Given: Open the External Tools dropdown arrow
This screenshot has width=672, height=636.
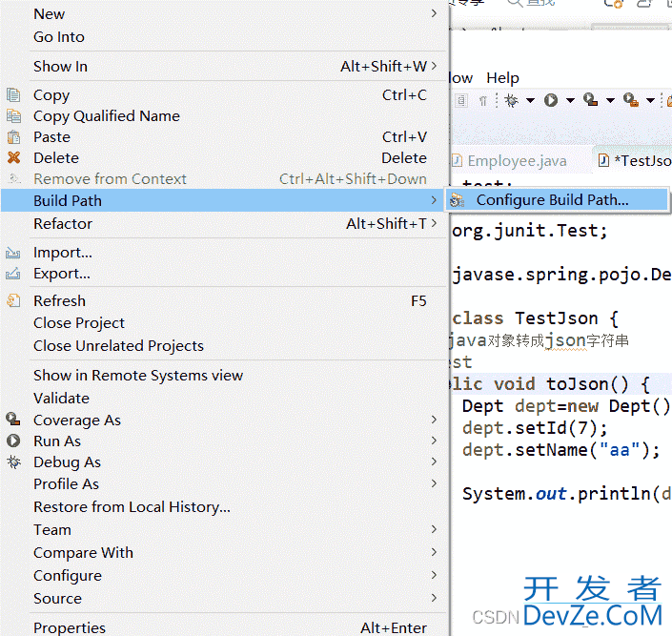Looking at the screenshot, I should tap(651, 101).
